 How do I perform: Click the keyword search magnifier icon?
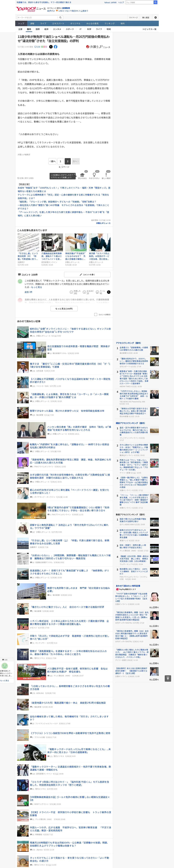coord(60,18)
